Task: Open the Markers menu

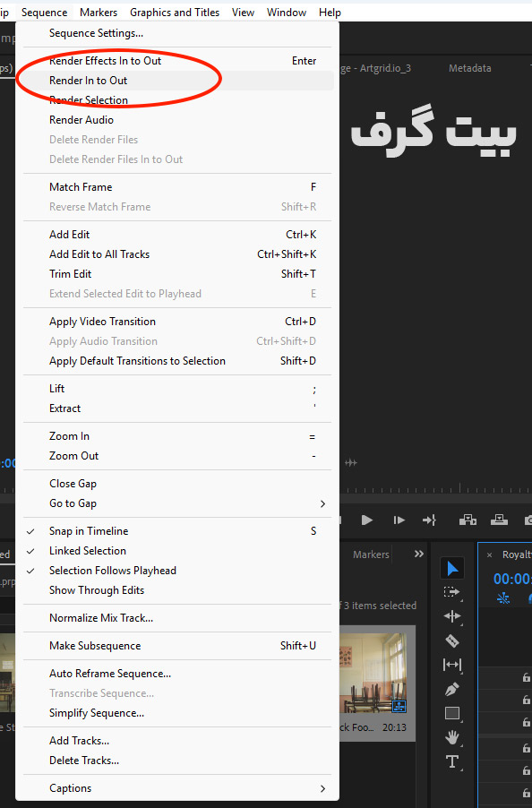Action: 99,13
